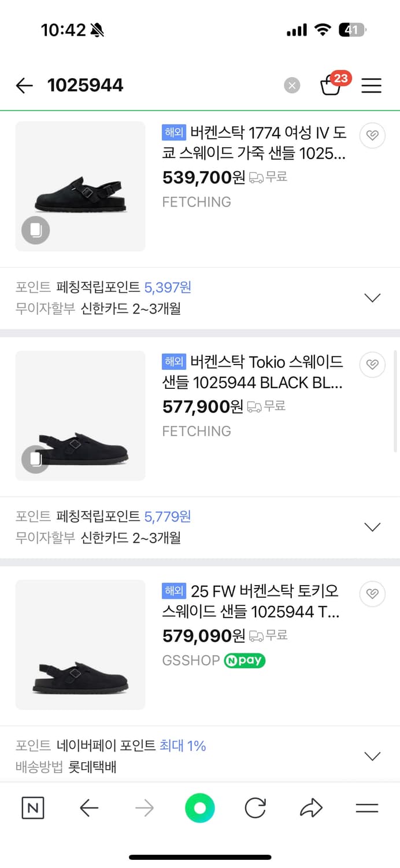Refresh the page with the reload icon
This screenshot has width=400, height=868.
point(255,808)
